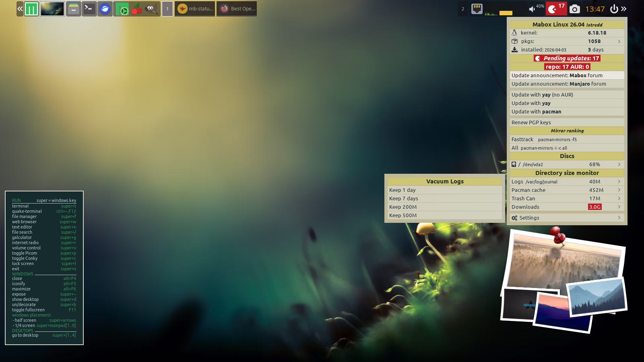644x362 pixels.
Task: Switch to workspace 2
Action: point(462,9)
